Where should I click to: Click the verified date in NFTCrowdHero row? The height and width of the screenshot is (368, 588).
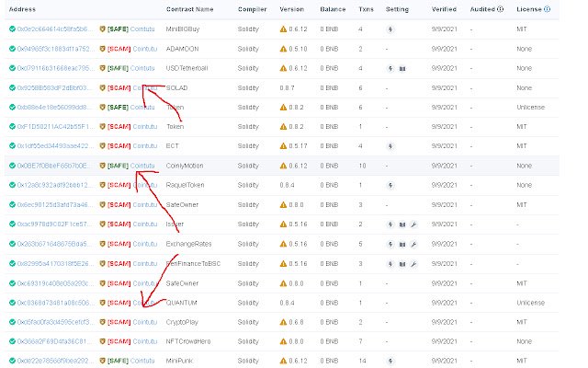pyautogui.click(x=444, y=341)
